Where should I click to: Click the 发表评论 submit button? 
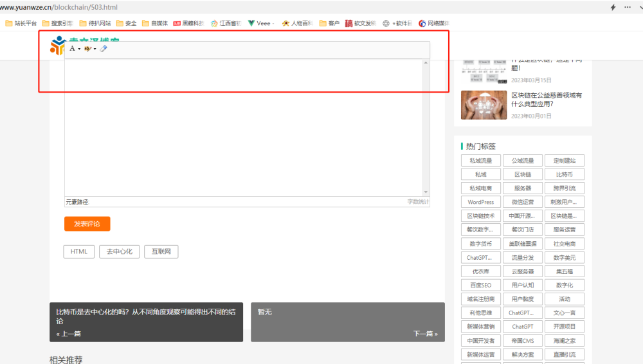pos(87,224)
